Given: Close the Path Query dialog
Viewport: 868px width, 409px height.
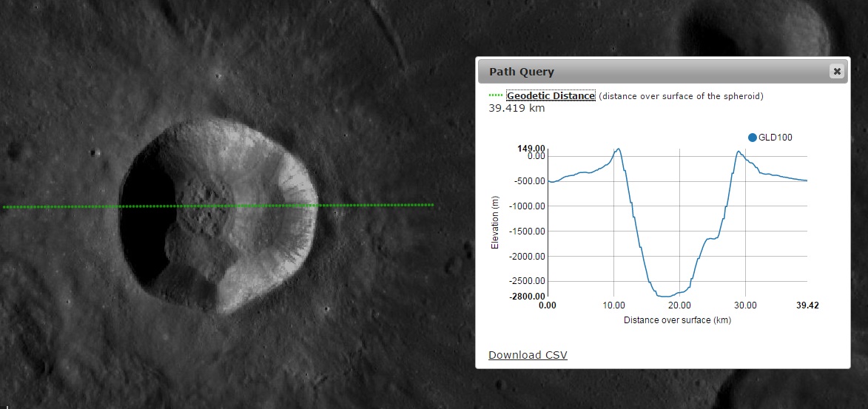Looking at the screenshot, I should pyautogui.click(x=837, y=72).
